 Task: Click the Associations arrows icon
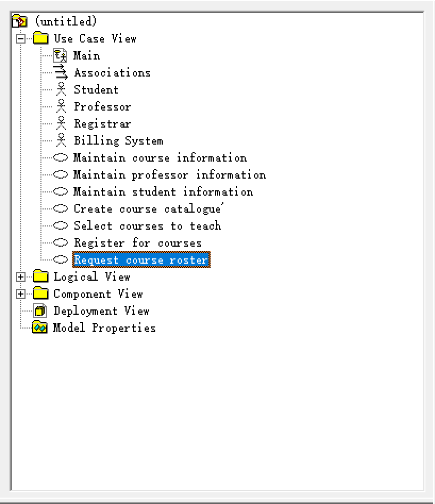coord(61,73)
